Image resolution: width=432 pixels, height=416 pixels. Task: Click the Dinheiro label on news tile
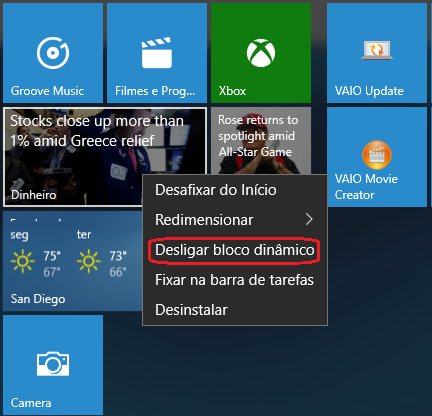pyautogui.click(x=33, y=195)
